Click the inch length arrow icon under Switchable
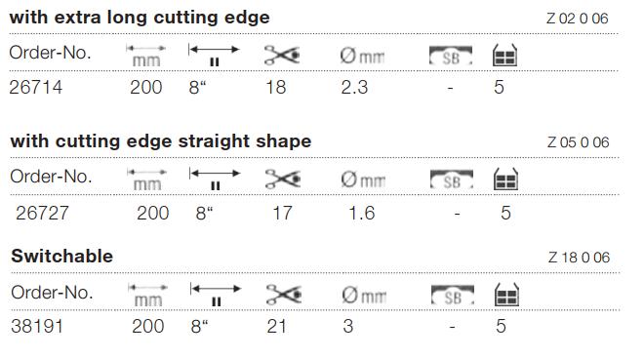Screen dimensions: 644x359 pyautogui.click(x=216, y=295)
